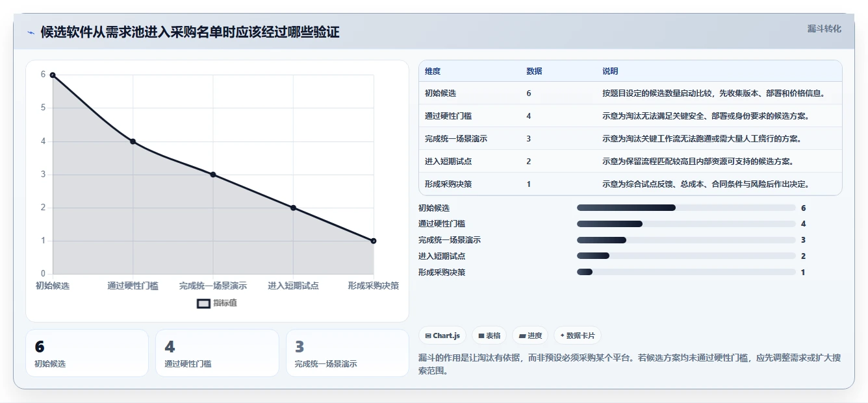Click the 数据卡片 tag
The image size is (868, 403).
(578, 336)
